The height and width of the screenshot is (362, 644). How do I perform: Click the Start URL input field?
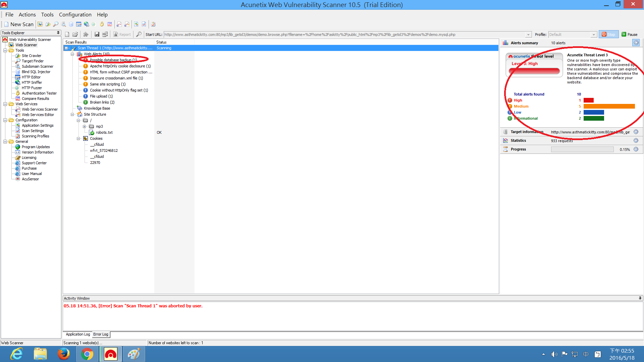point(344,35)
